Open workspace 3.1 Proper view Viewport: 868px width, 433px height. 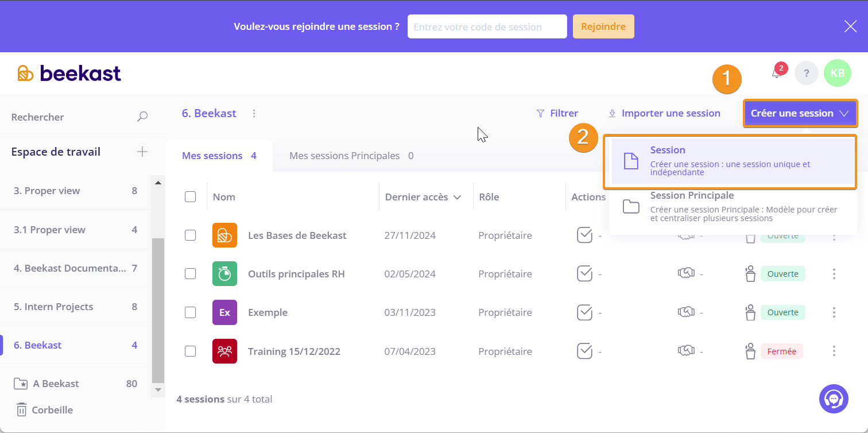pyautogui.click(x=75, y=230)
